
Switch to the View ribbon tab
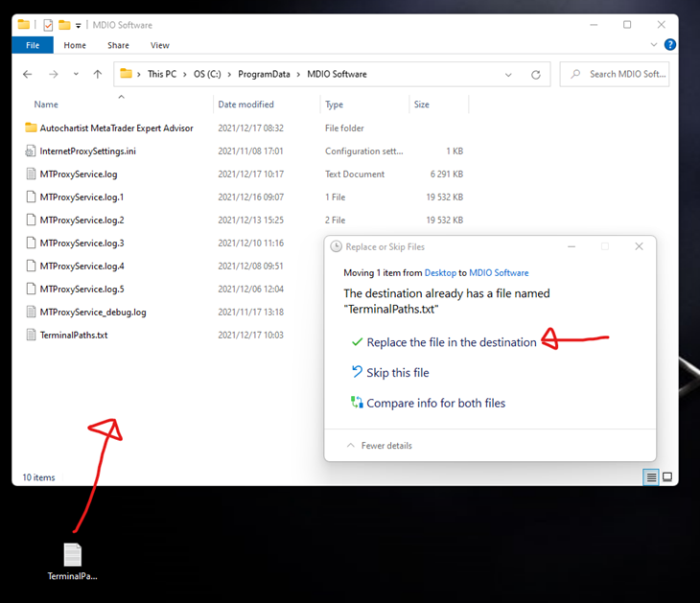pos(159,45)
